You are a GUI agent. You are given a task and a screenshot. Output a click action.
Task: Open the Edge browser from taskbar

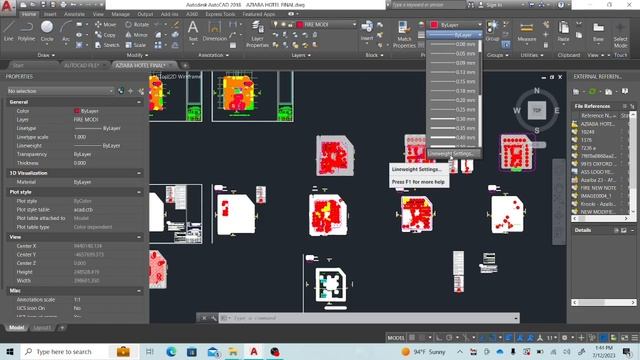click(171, 351)
